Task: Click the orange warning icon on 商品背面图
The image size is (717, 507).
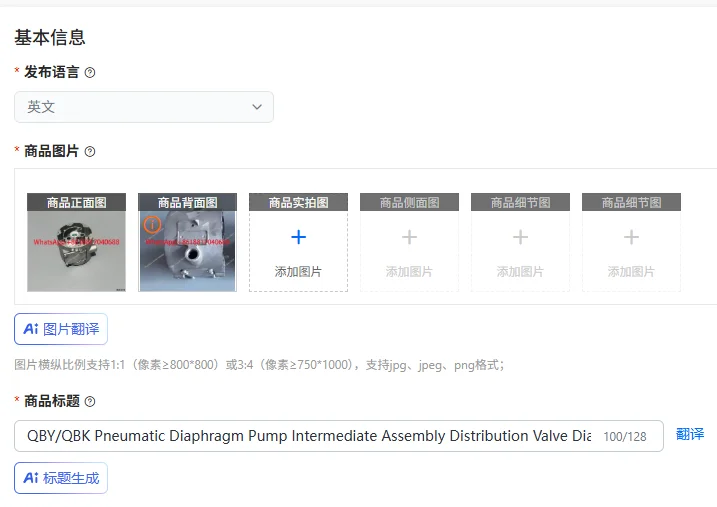Action: (x=152, y=224)
